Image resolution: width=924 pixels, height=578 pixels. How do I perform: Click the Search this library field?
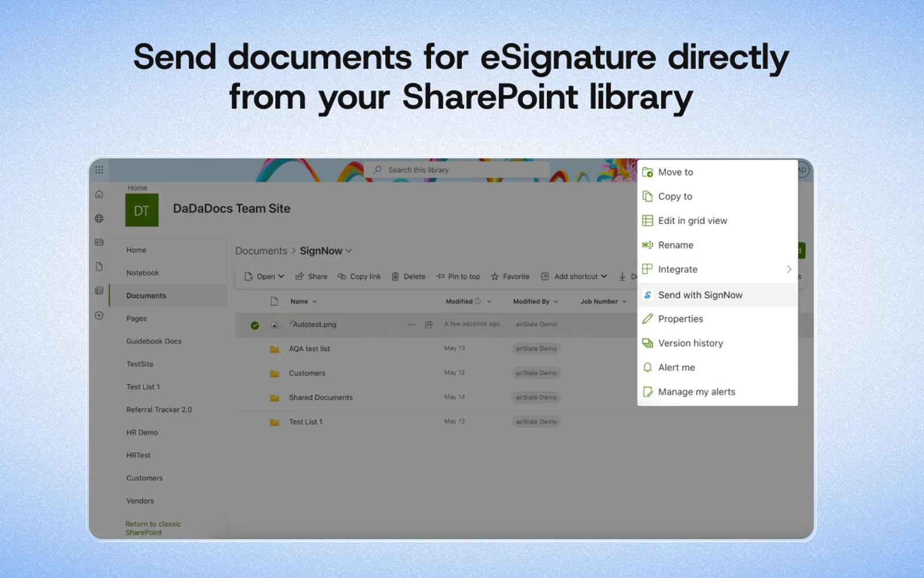coord(456,170)
